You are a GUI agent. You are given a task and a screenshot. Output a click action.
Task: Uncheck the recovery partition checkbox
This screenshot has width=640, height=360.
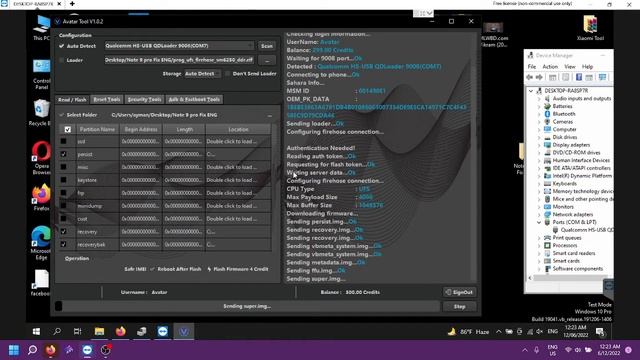(x=63, y=231)
